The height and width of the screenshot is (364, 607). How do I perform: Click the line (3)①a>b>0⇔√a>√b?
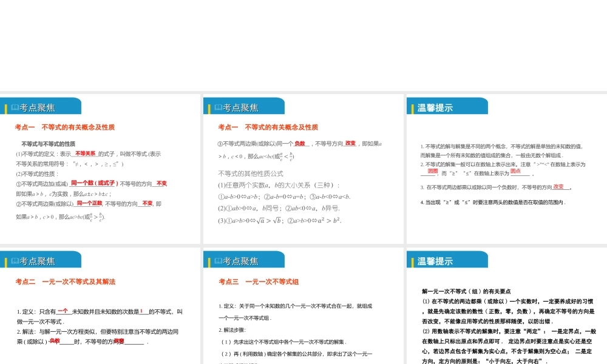pos(279,220)
